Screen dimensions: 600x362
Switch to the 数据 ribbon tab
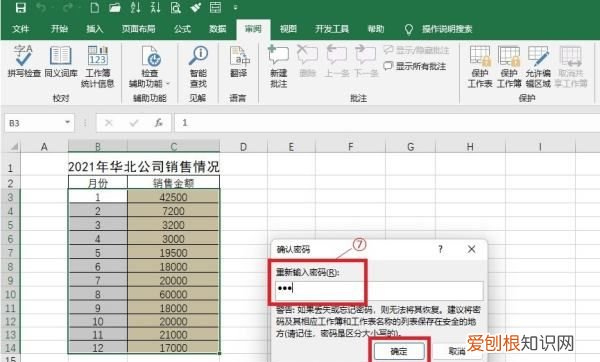218,29
